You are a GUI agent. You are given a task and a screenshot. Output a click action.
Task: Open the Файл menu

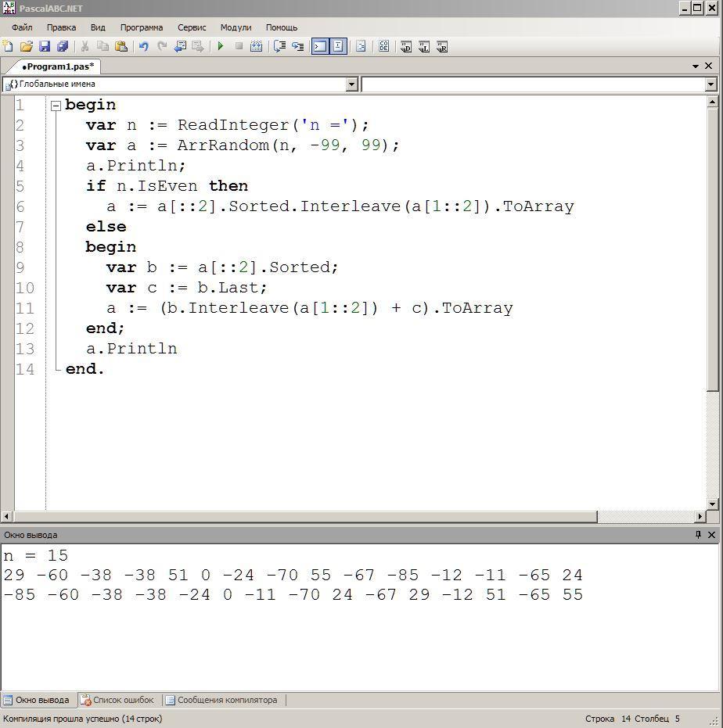22,27
